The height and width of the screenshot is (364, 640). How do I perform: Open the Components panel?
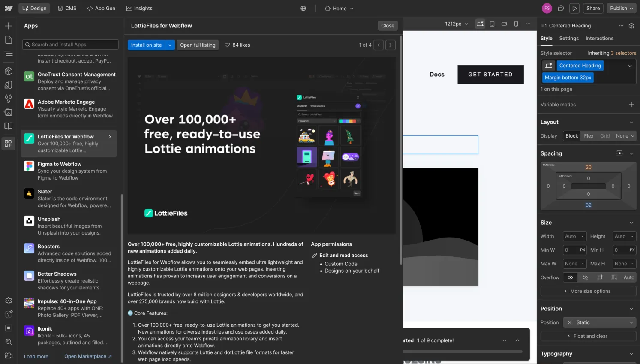coord(9,71)
